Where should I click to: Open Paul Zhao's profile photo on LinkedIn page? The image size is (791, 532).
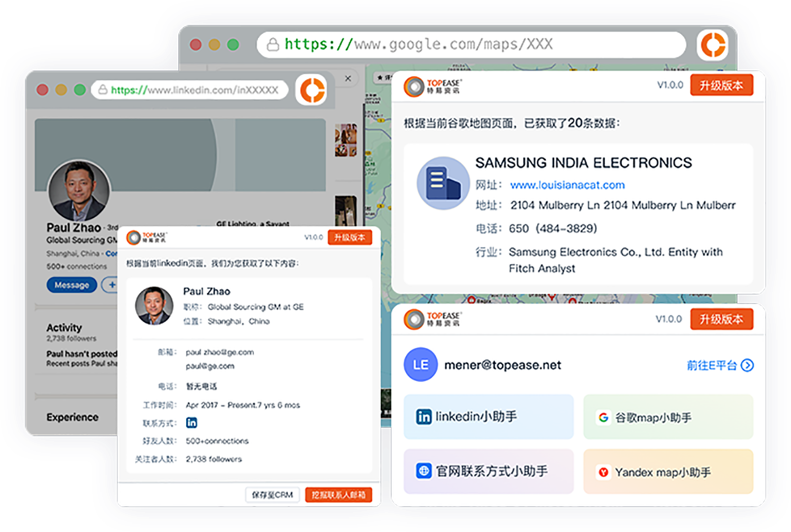coord(79,190)
